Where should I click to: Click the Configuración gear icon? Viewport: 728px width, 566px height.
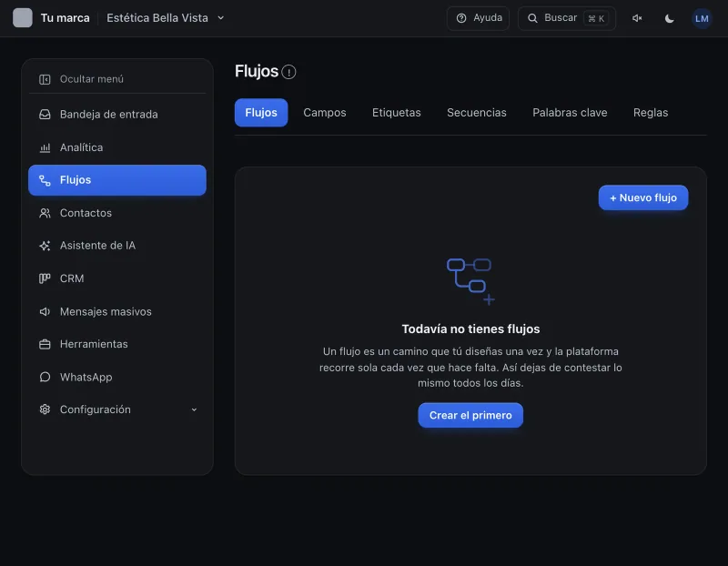pos(45,409)
